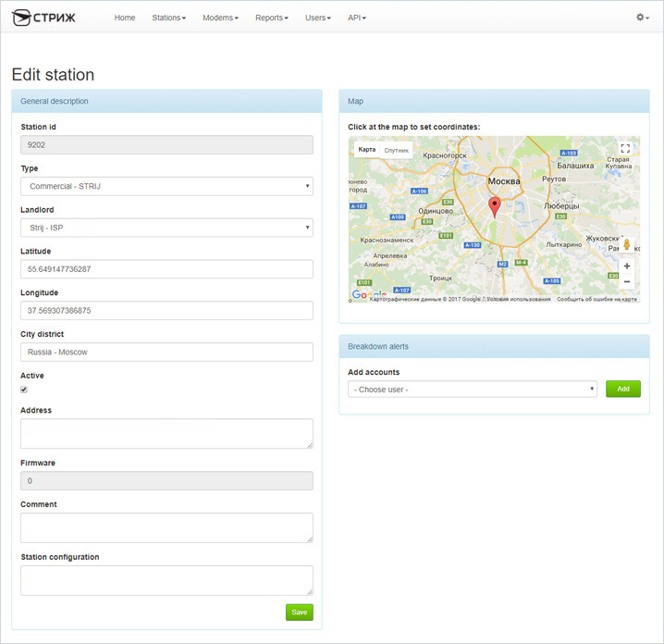Expand the Modems menu
Image resolution: width=664 pixels, height=644 pixels.
(221, 18)
